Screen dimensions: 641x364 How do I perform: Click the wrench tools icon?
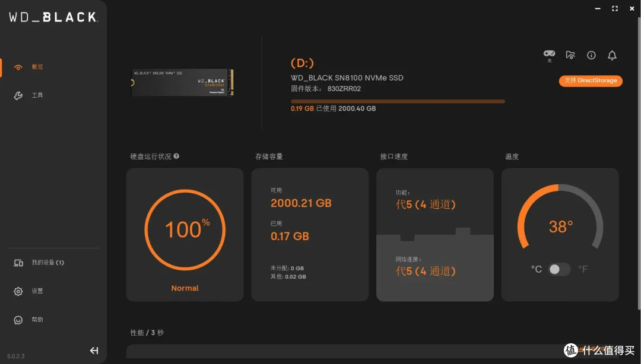pyautogui.click(x=18, y=95)
